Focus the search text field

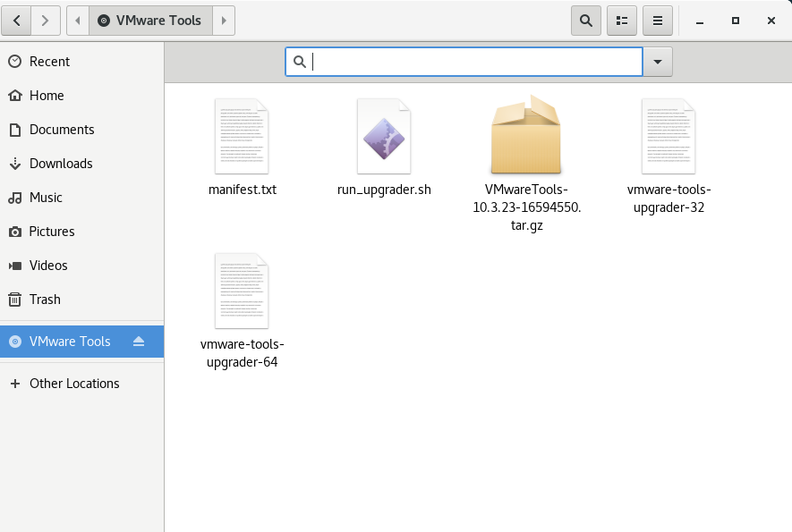point(464,62)
